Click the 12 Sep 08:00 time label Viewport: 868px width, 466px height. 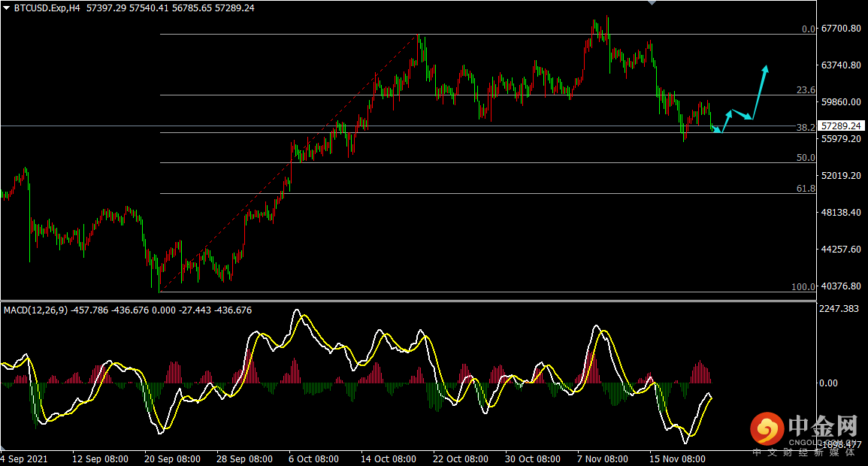click(x=100, y=459)
